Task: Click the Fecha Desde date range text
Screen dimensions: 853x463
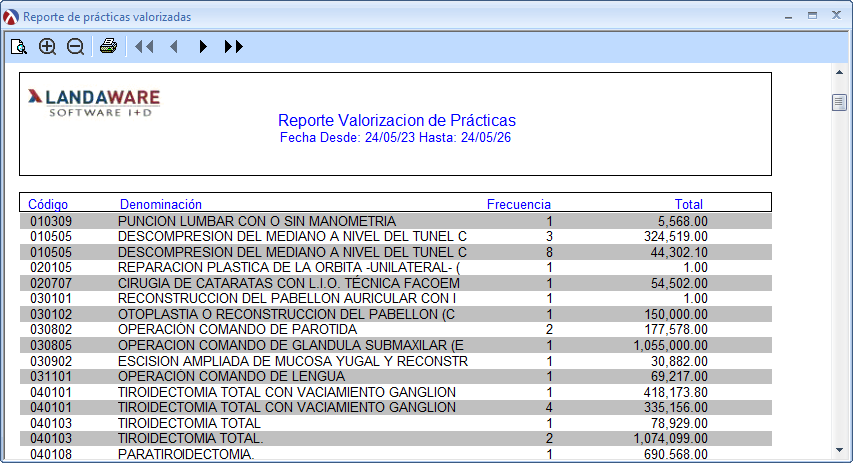Action: [395, 138]
